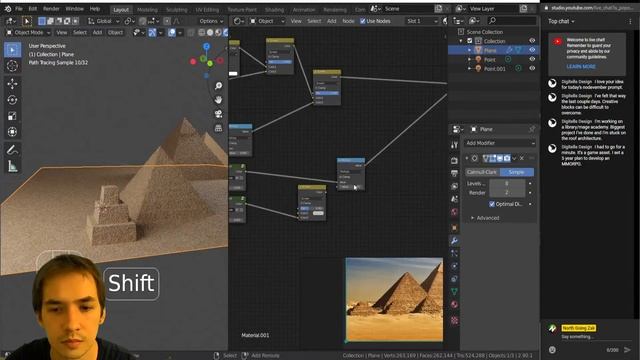The image size is (640, 360).
Task: Click the Catmull-Clark subdivision button
Action: point(482,172)
